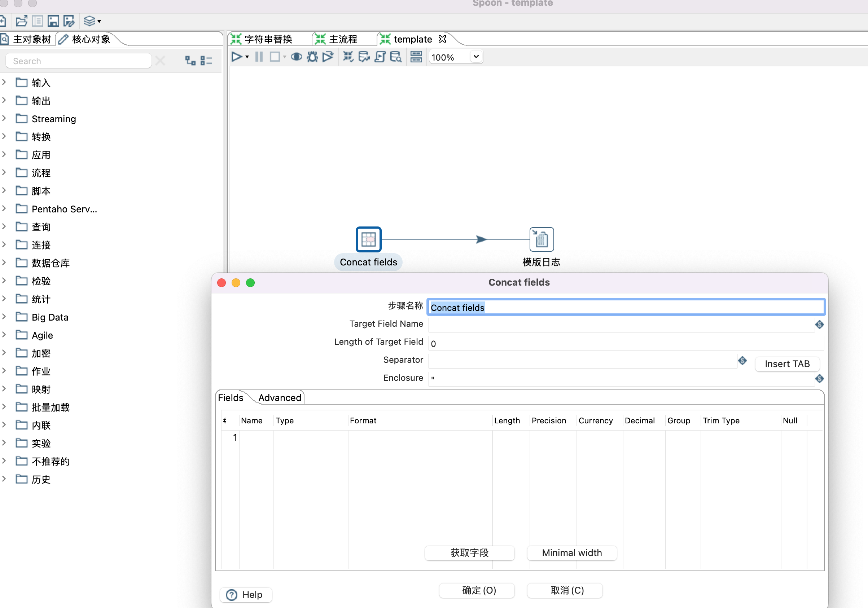This screenshot has height=608, width=868.
Task: Toggle the sorted list view beside search
Action: (206, 61)
